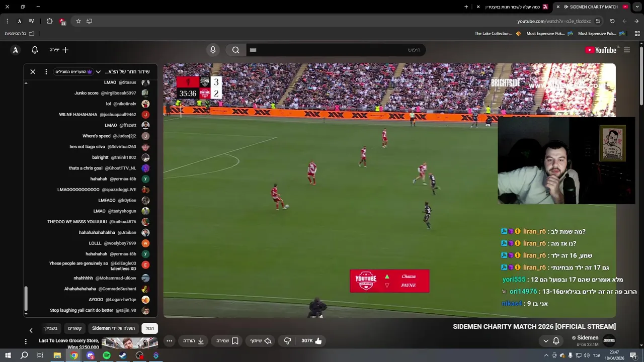Close the live chat replay panel

33,72
